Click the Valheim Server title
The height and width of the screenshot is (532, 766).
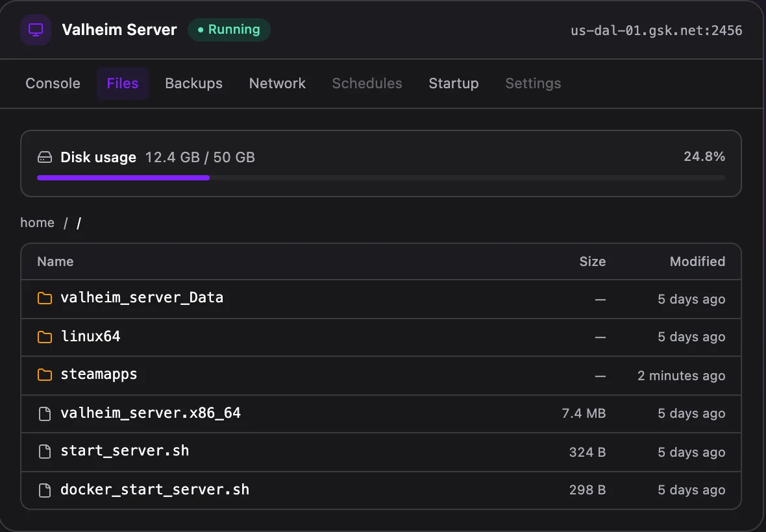(119, 30)
